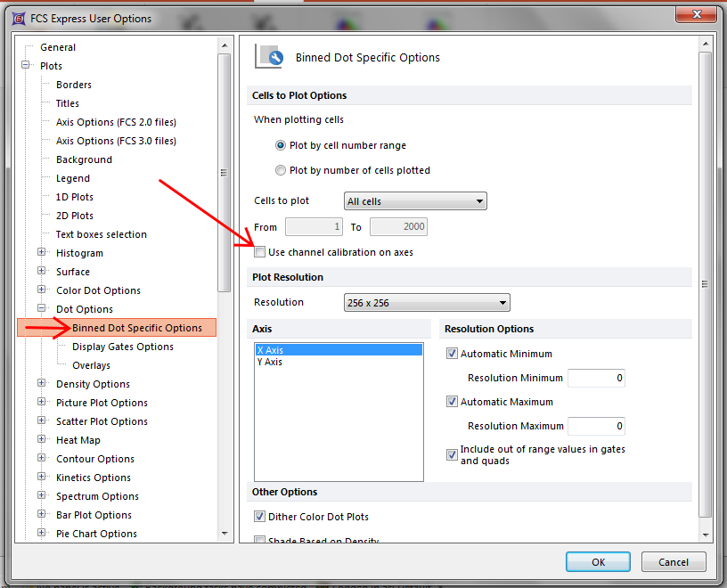The width and height of the screenshot is (727, 588).
Task: Click the Binned Dot options wrench icon
Action: pyautogui.click(x=269, y=56)
